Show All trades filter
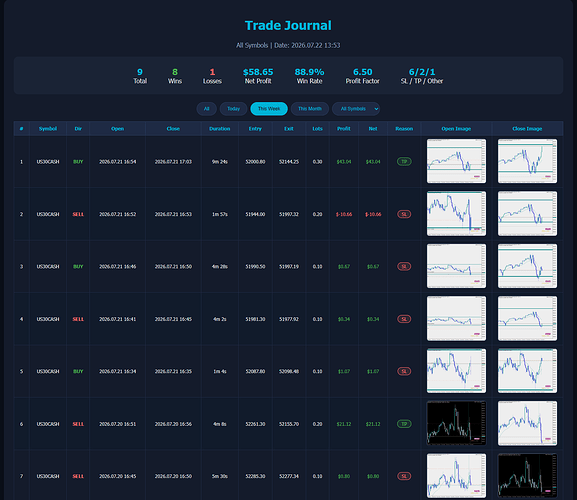The height and width of the screenshot is (500, 577). pos(206,109)
